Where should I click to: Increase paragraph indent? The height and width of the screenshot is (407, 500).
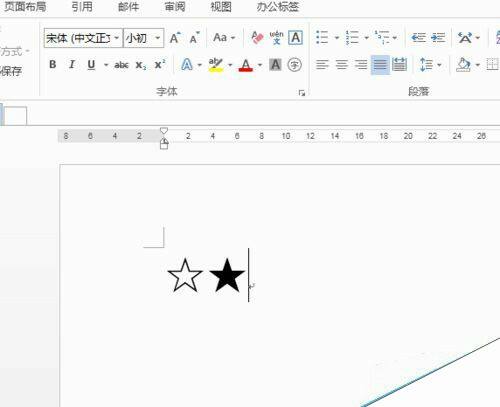pyautogui.click(x=438, y=37)
